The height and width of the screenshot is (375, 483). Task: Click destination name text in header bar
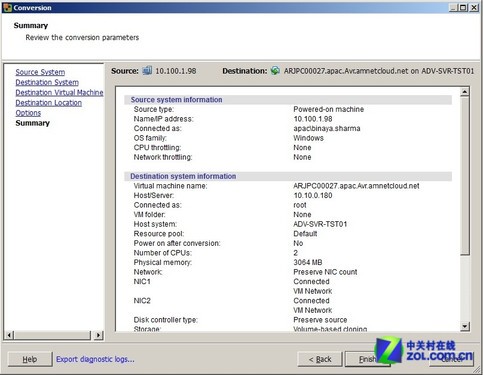coord(379,71)
